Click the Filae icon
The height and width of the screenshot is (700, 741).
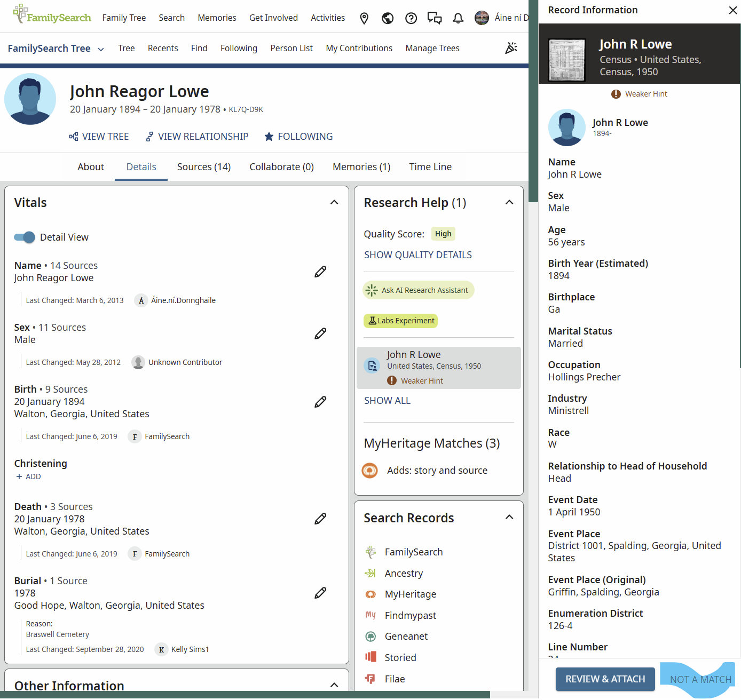tap(370, 679)
